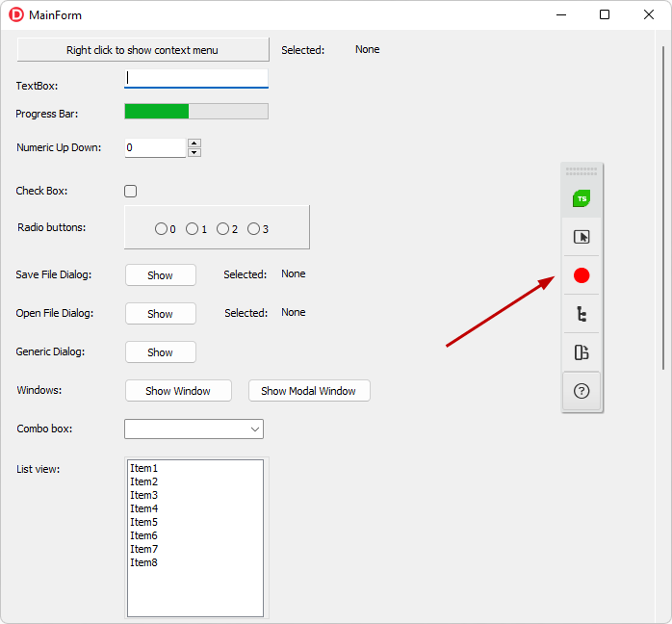Select Item4 in the list view

tap(144, 508)
